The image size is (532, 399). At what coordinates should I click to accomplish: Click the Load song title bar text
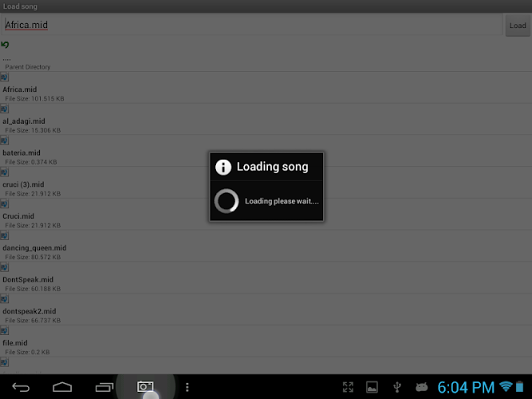pos(20,6)
